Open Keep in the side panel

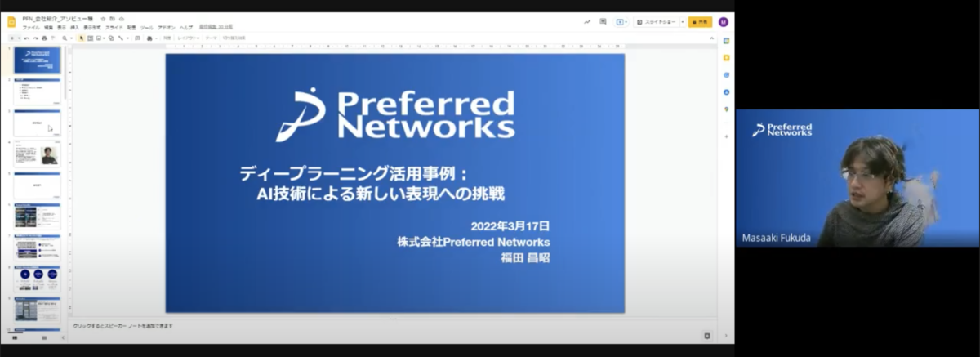point(726,58)
